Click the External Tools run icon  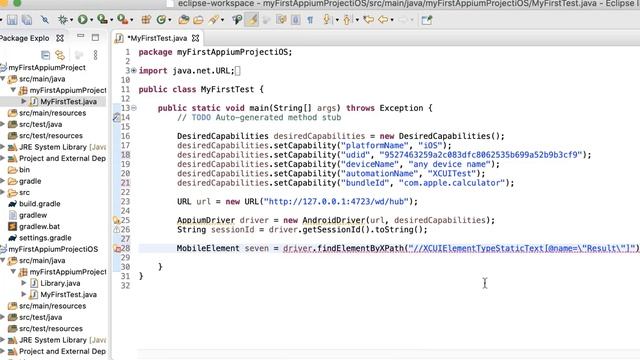coord(122,19)
